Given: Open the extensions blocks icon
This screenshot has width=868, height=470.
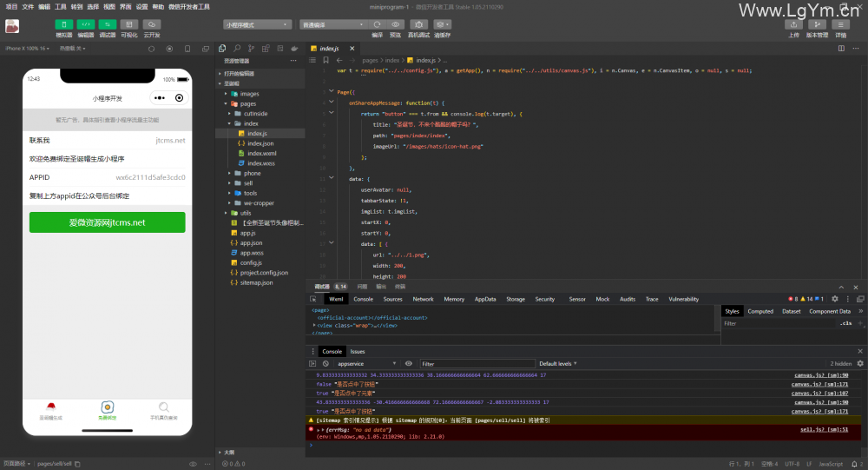Looking at the screenshot, I should pyautogui.click(x=266, y=49).
